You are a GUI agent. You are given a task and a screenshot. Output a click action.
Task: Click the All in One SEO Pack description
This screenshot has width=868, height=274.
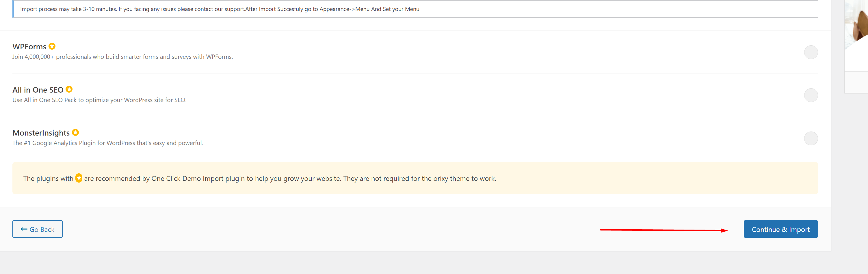click(99, 100)
